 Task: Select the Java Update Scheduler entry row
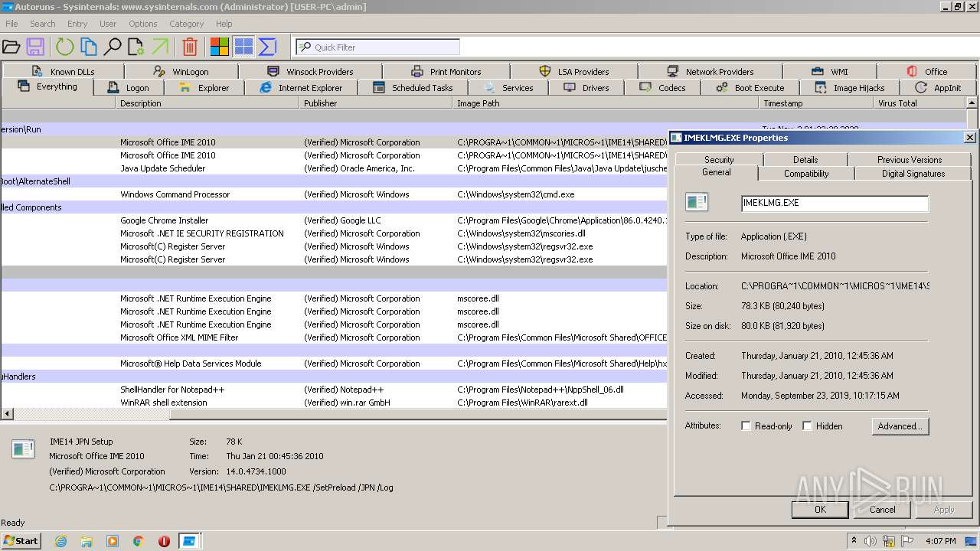pyautogui.click(x=333, y=168)
